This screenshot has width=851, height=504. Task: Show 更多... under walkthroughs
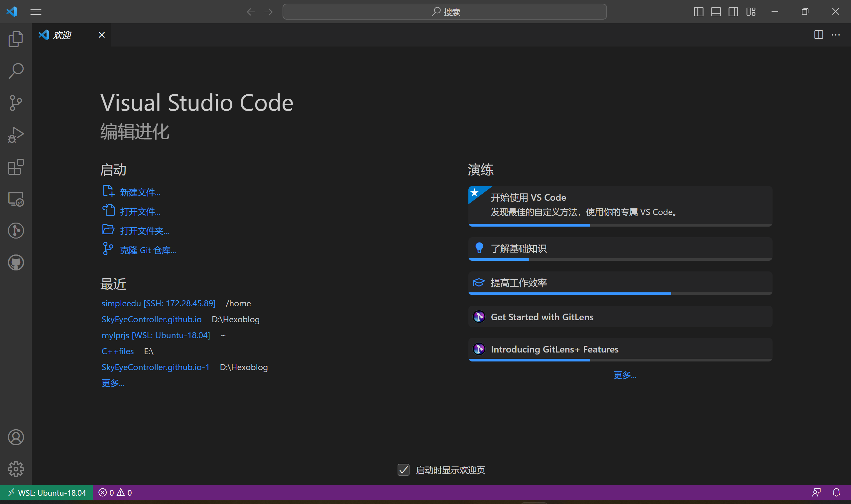[625, 375]
